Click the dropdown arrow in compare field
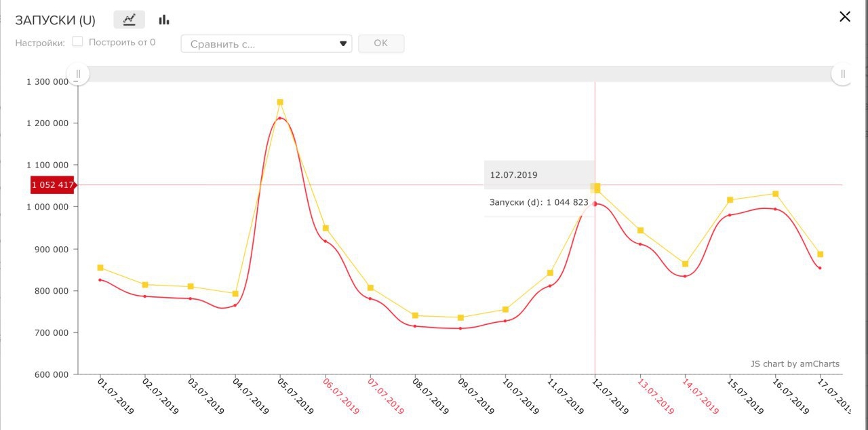This screenshot has height=430, width=868. point(343,44)
